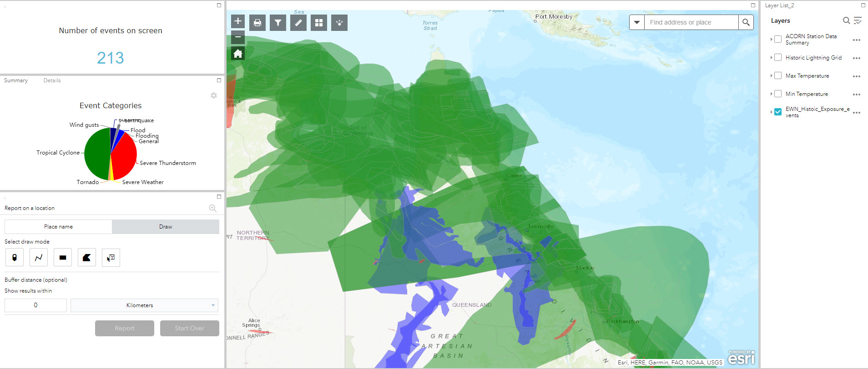Click the Print map icon

point(257,23)
